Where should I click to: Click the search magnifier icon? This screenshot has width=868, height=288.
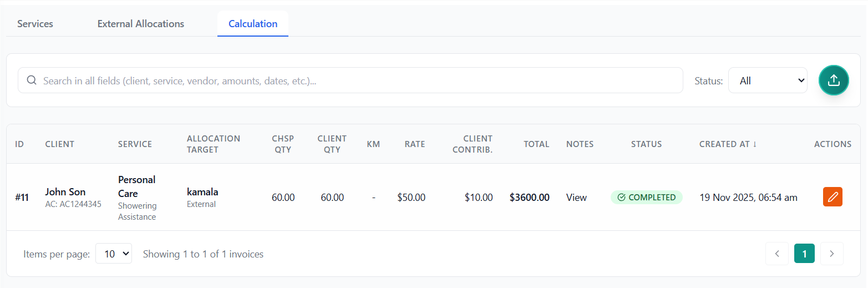click(x=32, y=80)
